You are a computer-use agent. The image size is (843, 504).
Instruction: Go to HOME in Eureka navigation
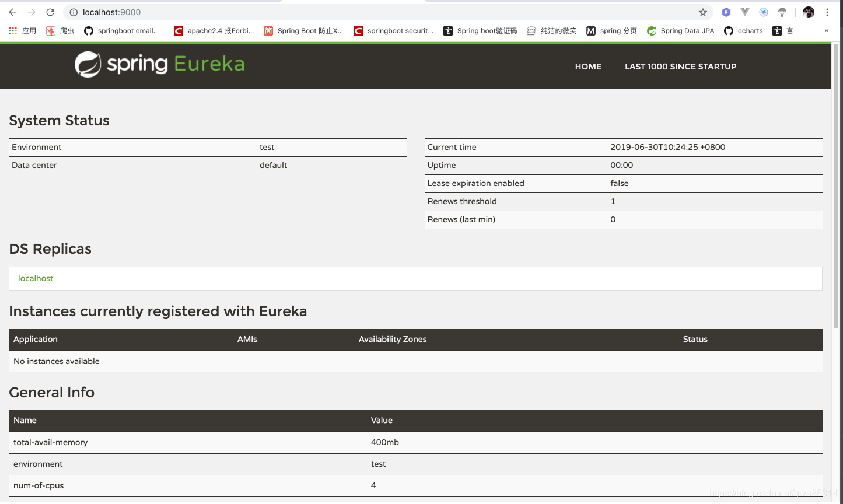tap(588, 66)
